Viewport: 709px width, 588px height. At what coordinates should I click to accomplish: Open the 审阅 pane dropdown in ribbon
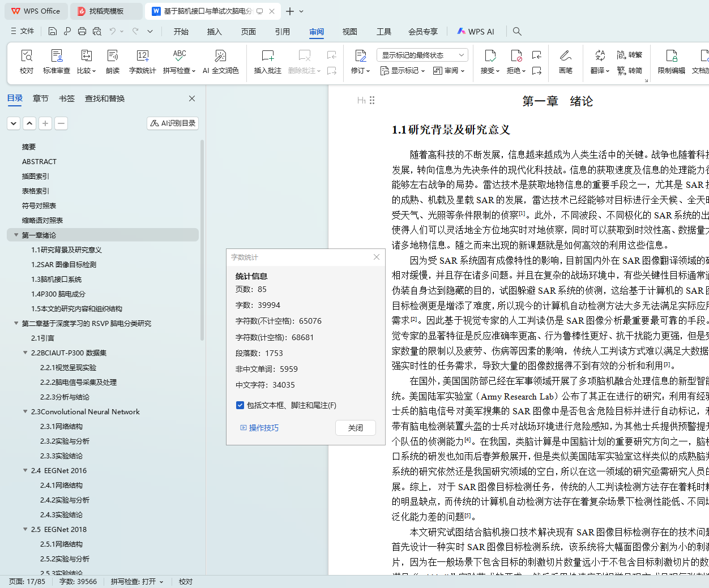click(x=449, y=71)
